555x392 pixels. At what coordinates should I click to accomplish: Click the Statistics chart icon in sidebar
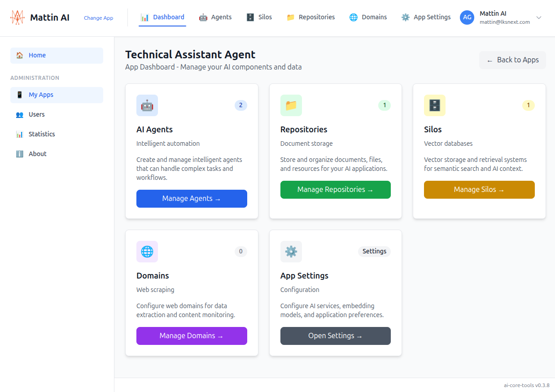20,134
